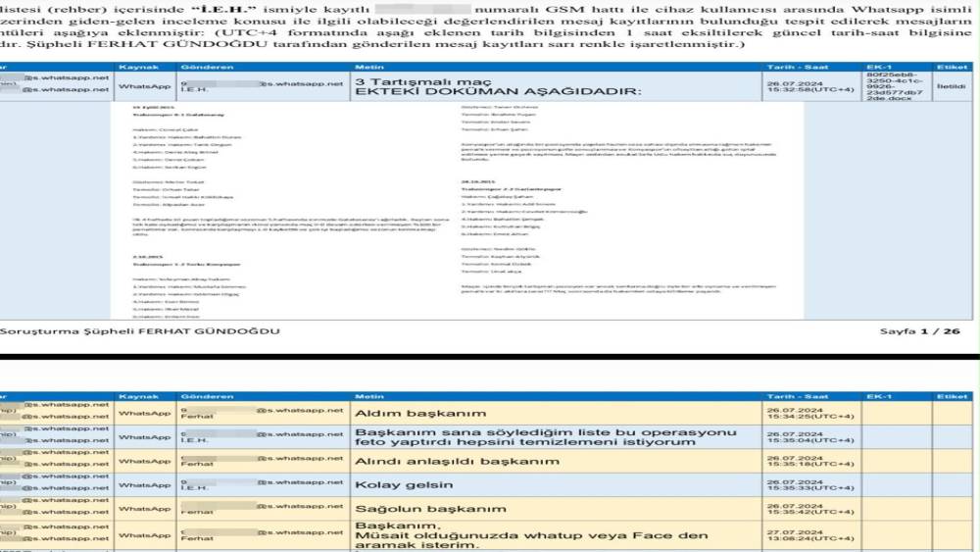Viewport: 980px width, 552px height.
Task: Click the 'Sayfa 1 / 26' page indicator
Action: [x=919, y=331]
